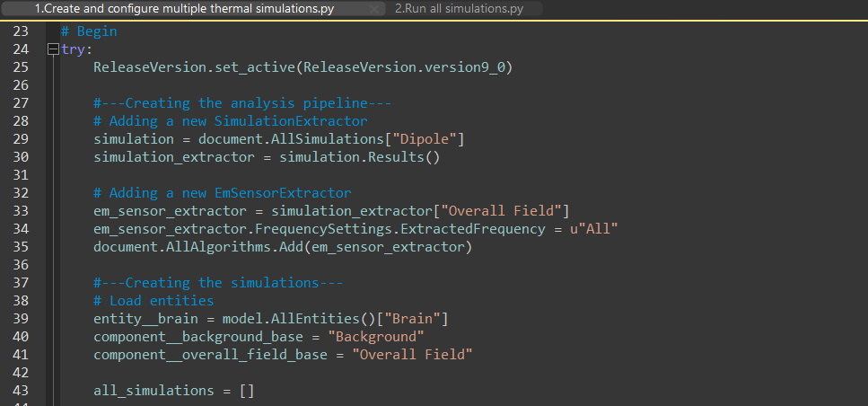This screenshot has height=406, width=868.
Task: Click line number 43 in the gutter
Action: [x=21, y=391]
